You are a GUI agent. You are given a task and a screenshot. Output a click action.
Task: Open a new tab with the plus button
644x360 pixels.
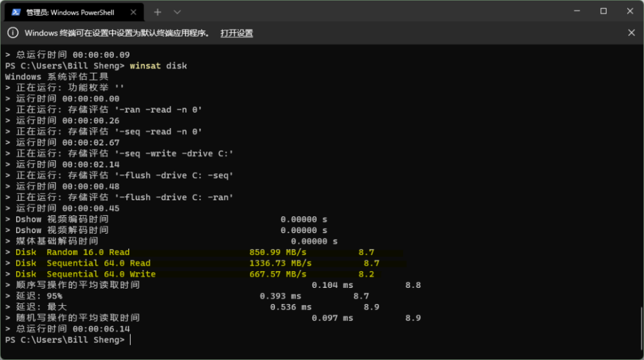click(158, 12)
